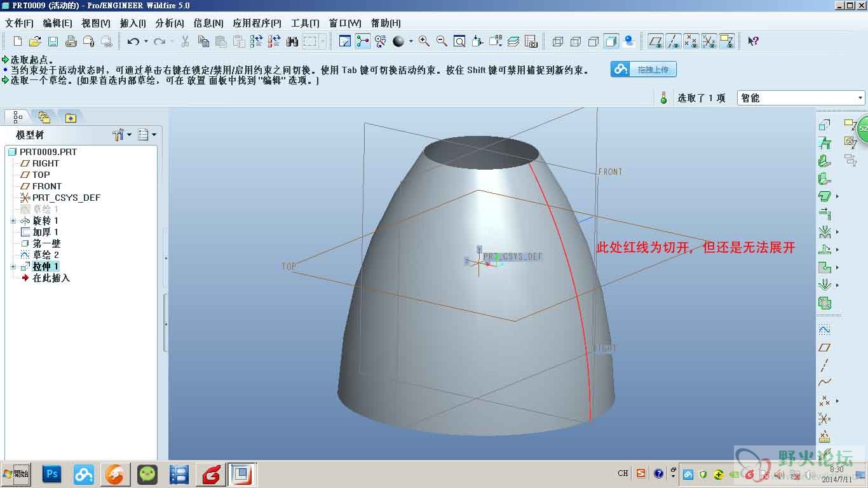Select PRT_CSYS_DEF in the model tree
Viewport: 868px width, 488px height.
click(66, 198)
